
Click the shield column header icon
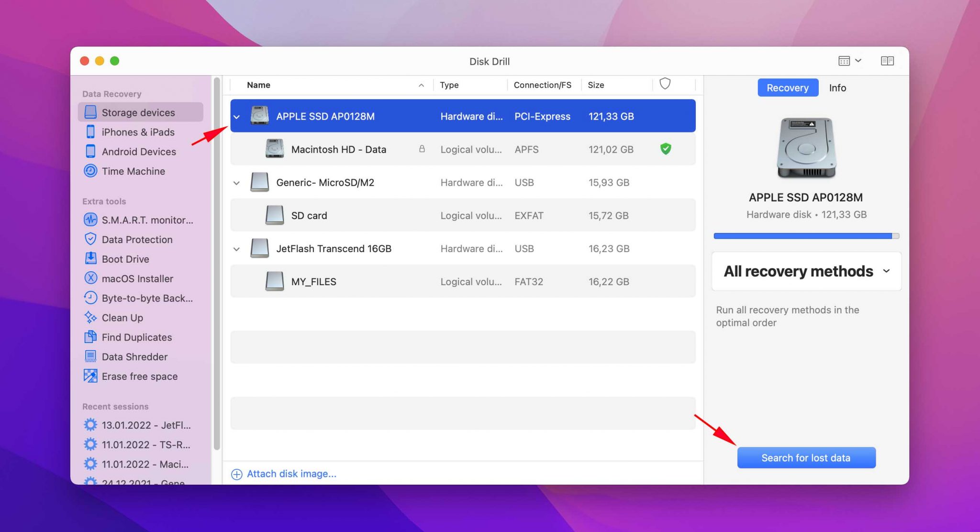665,84
